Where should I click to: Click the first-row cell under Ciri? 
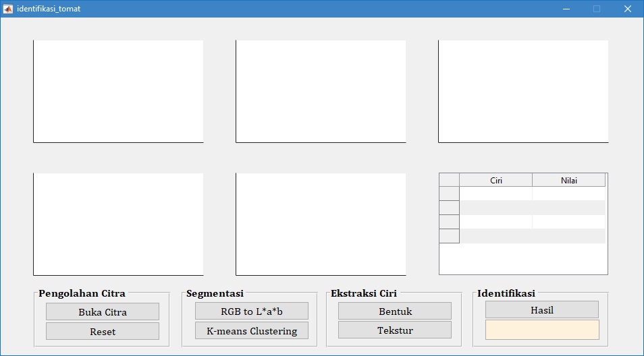click(495, 194)
